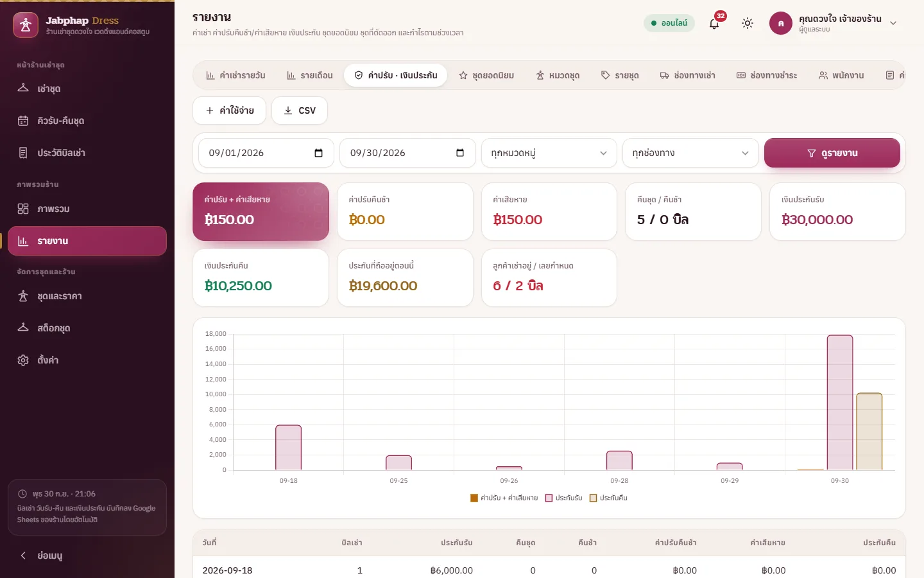Viewport: 924px width, 578px height.
Task: Click the end date field 09/30/2026
Action: point(407,153)
